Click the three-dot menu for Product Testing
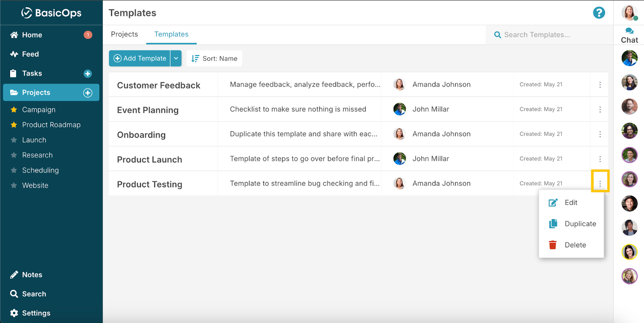 pos(600,184)
